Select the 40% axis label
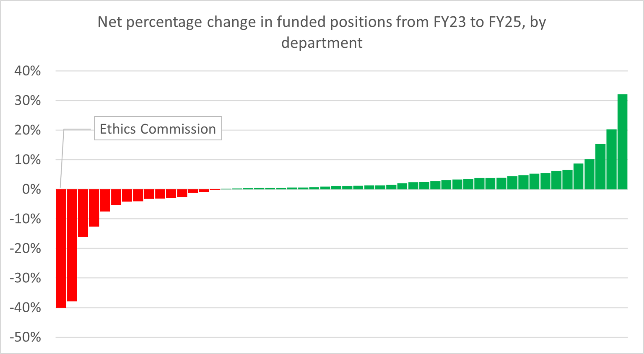Image resolution: width=644 pixels, height=354 pixels. (28, 71)
